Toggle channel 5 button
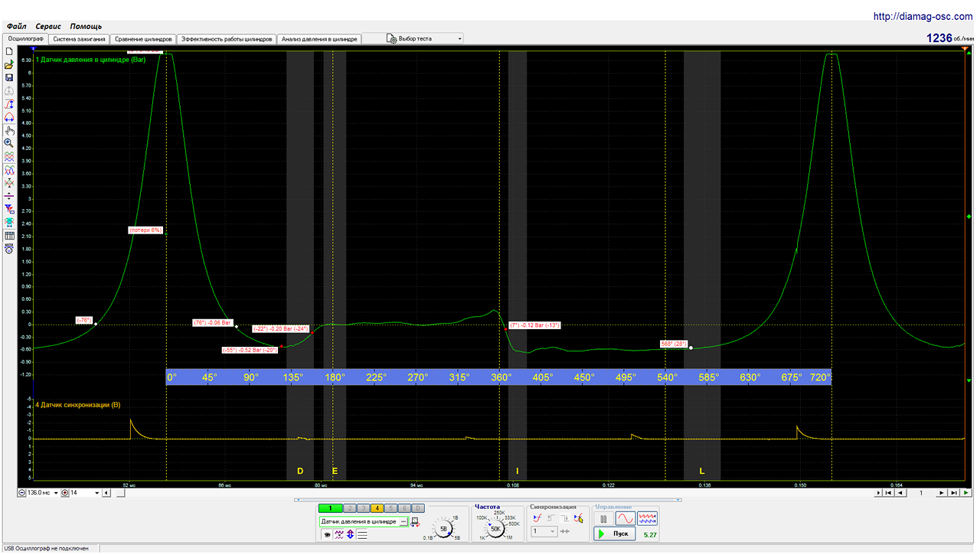The image size is (980, 555). (x=390, y=508)
